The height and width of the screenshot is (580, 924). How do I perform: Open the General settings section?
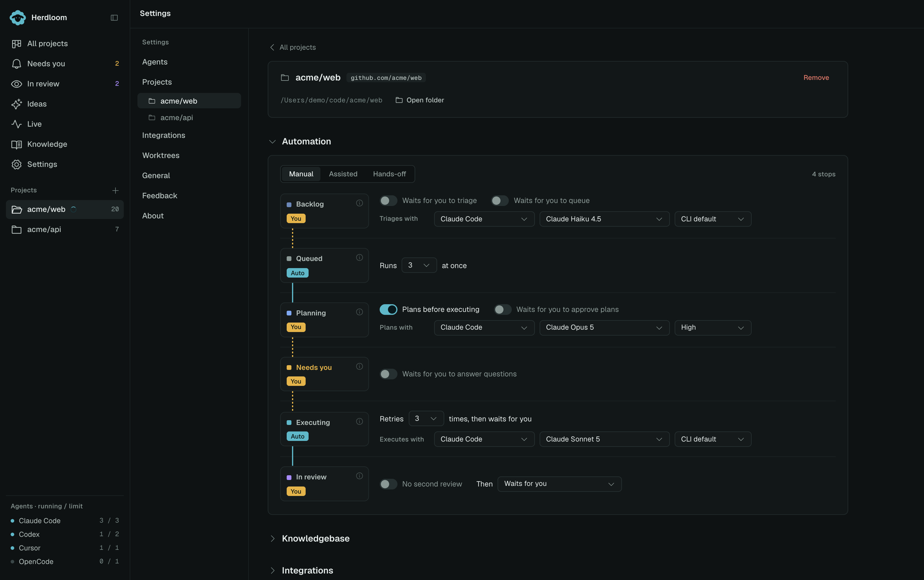point(156,175)
